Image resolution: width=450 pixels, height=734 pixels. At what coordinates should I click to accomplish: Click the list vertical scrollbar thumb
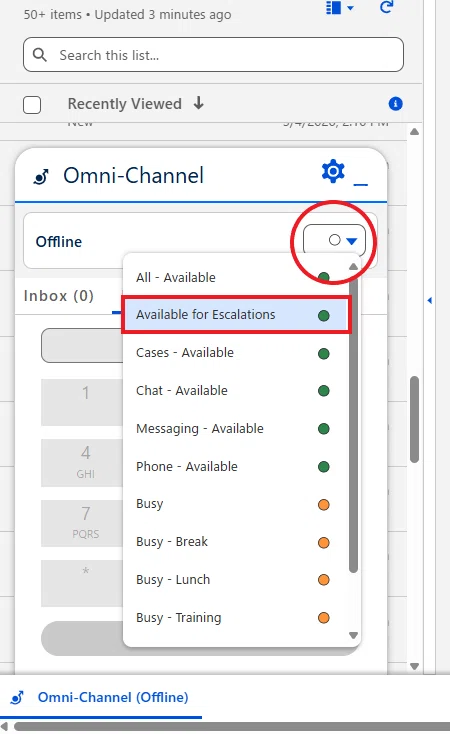click(x=414, y=419)
